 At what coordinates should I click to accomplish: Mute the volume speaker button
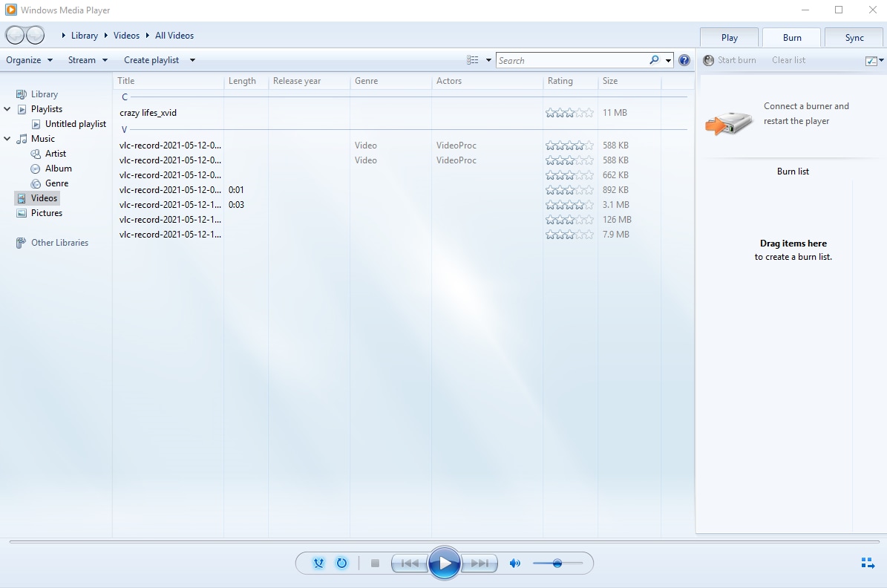(x=515, y=563)
